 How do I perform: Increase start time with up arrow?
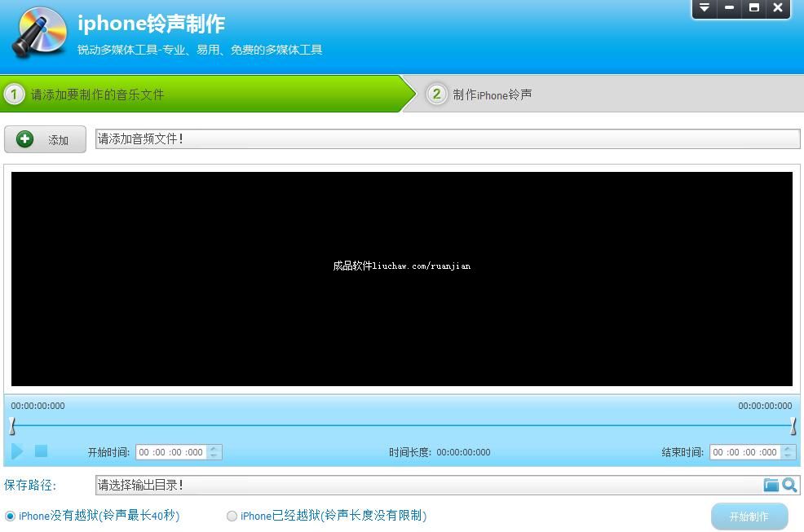(214, 448)
